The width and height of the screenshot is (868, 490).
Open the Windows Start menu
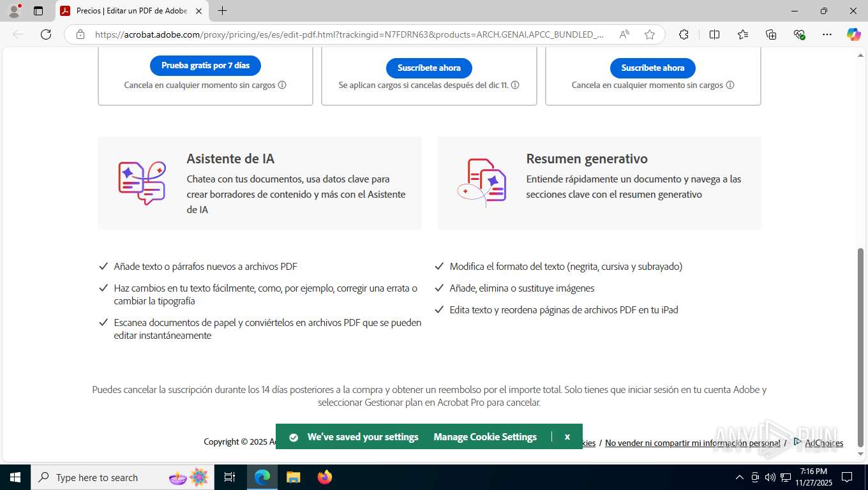click(15, 477)
